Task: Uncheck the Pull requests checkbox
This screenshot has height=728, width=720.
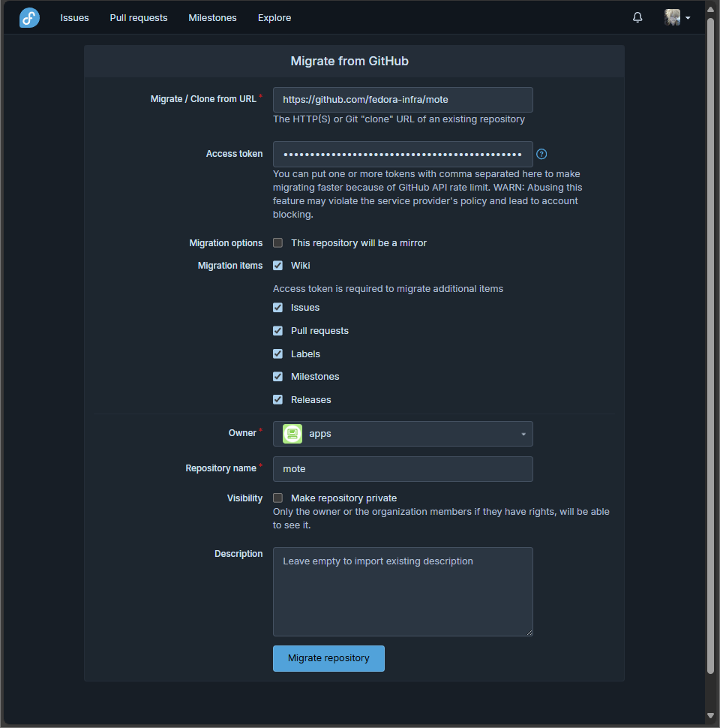Action: pos(278,331)
